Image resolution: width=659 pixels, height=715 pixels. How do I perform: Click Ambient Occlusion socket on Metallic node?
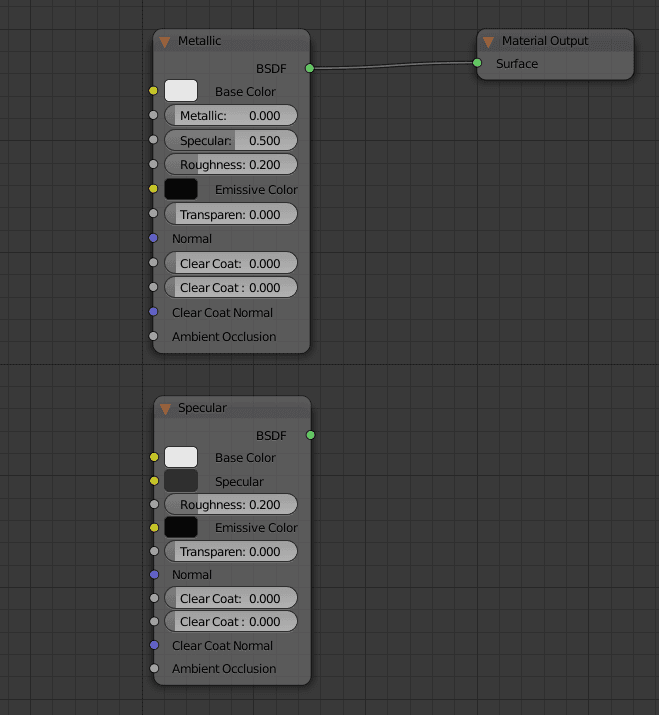(x=153, y=336)
